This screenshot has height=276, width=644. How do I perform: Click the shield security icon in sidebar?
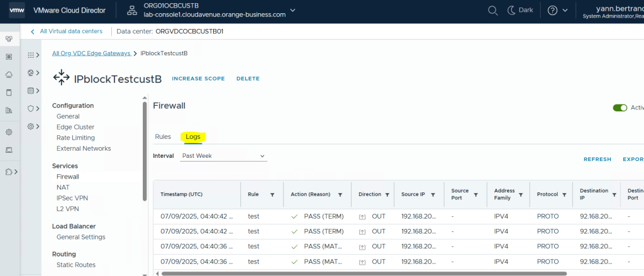click(x=30, y=109)
